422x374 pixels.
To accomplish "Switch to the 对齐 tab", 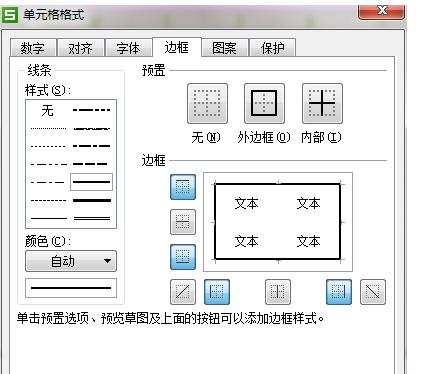I will point(81,48).
